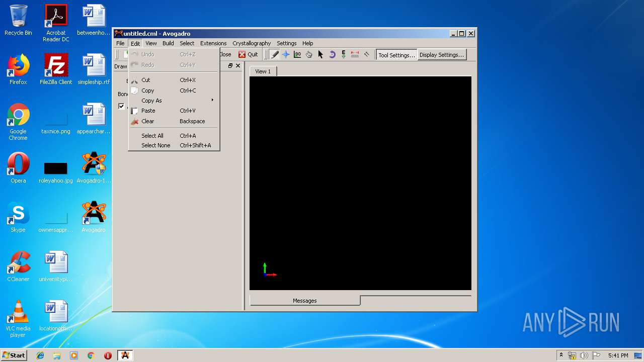Close the open Edit menu

coord(135,43)
